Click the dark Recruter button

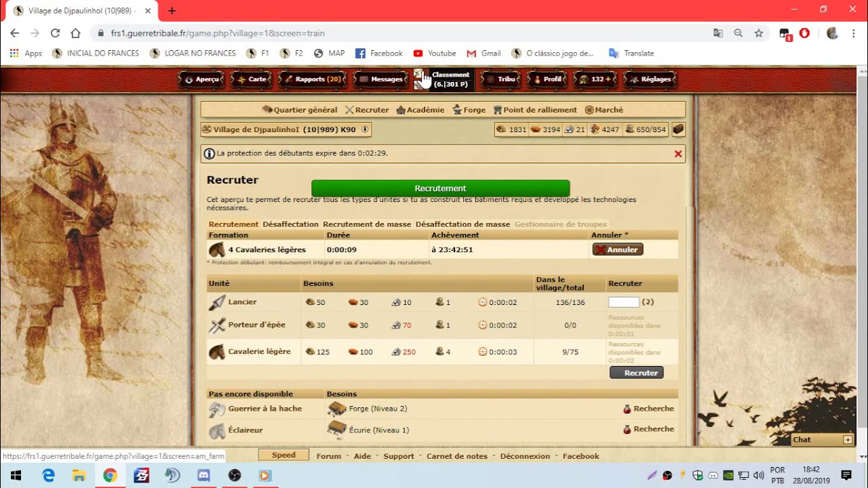(x=636, y=373)
